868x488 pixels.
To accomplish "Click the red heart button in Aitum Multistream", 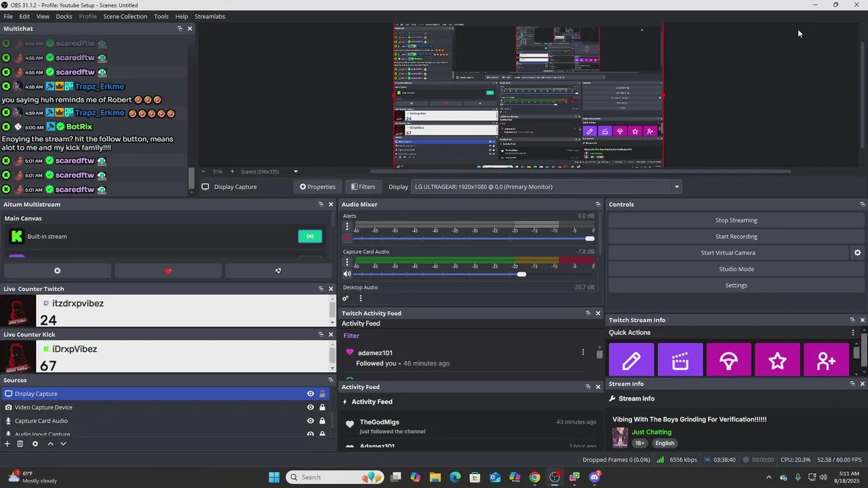I will (168, 270).
